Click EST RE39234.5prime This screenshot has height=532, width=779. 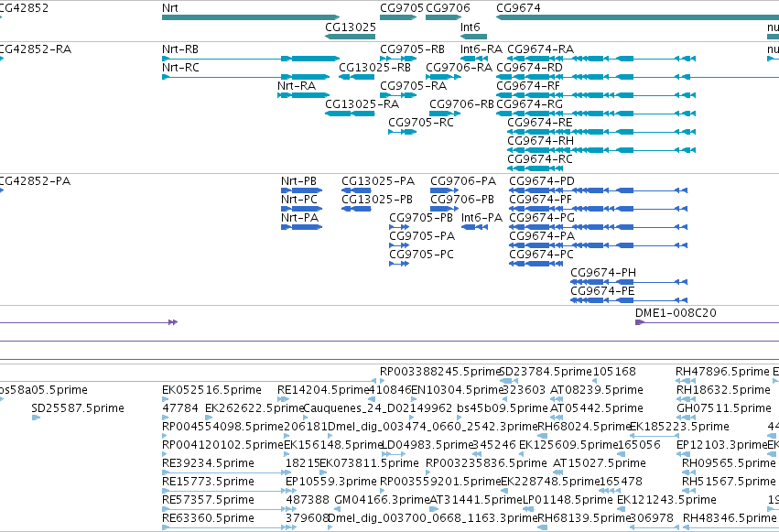pos(208,464)
